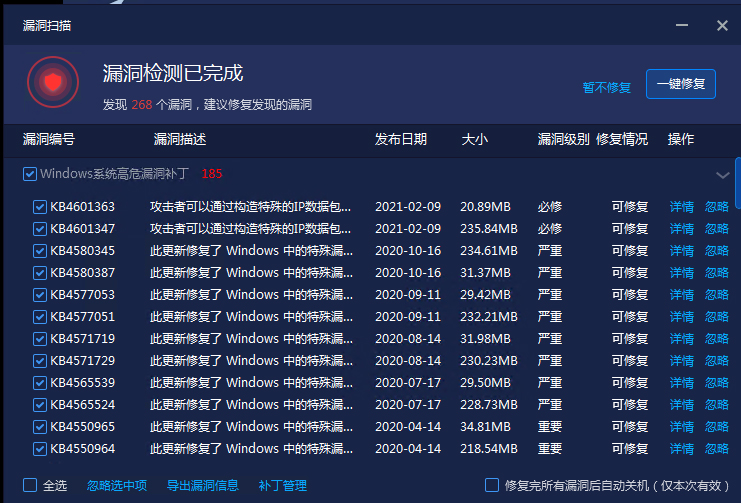Show 详情 of KB4577053

pos(681,295)
